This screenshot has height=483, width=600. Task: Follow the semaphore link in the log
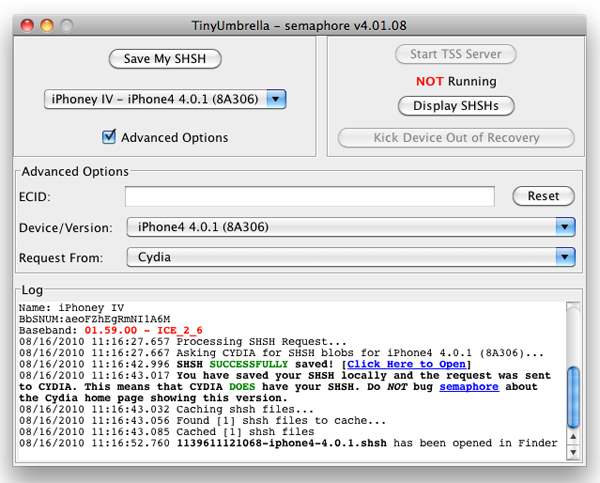coord(469,387)
